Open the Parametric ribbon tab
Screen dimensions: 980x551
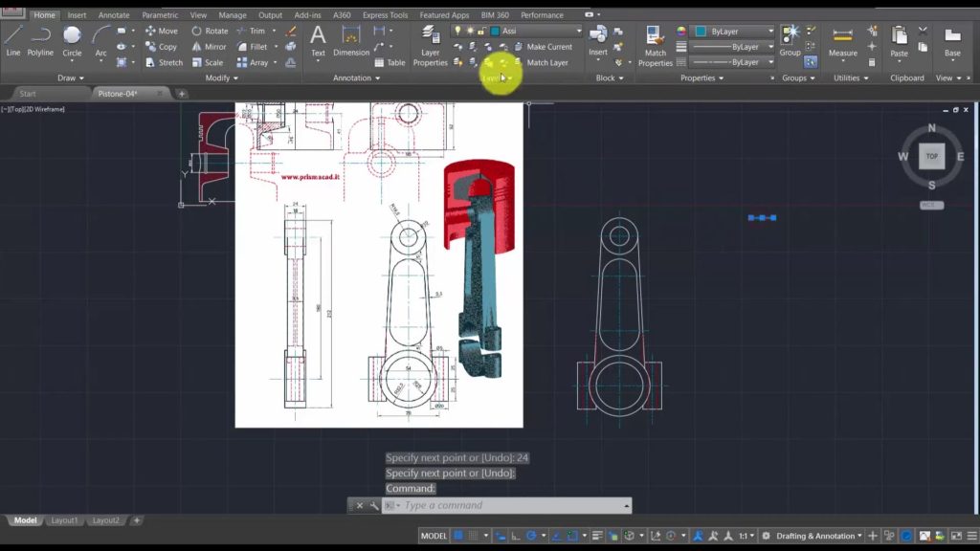click(x=160, y=15)
